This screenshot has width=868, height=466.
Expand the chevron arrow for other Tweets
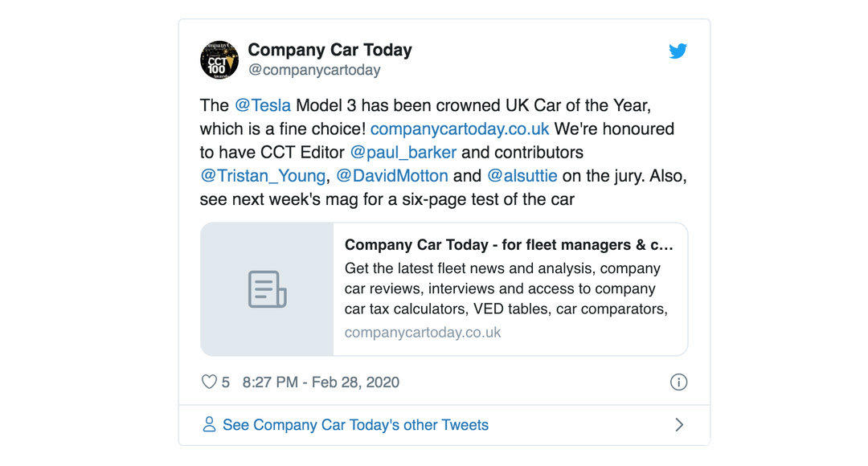pyautogui.click(x=679, y=425)
